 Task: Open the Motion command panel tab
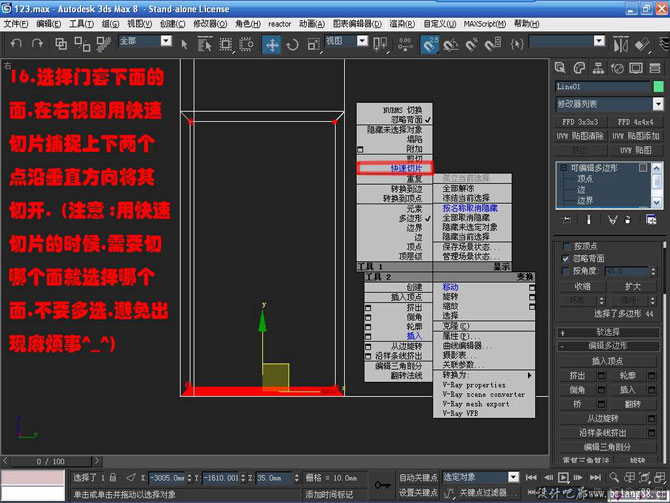tap(617, 68)
